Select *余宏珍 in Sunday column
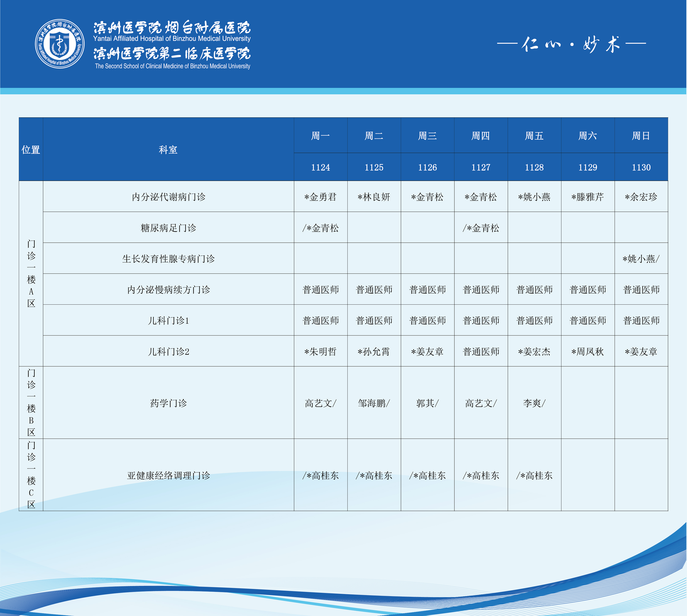Viewport: 687px width, 616px height. pyautogui.click(x=641, y=197)
